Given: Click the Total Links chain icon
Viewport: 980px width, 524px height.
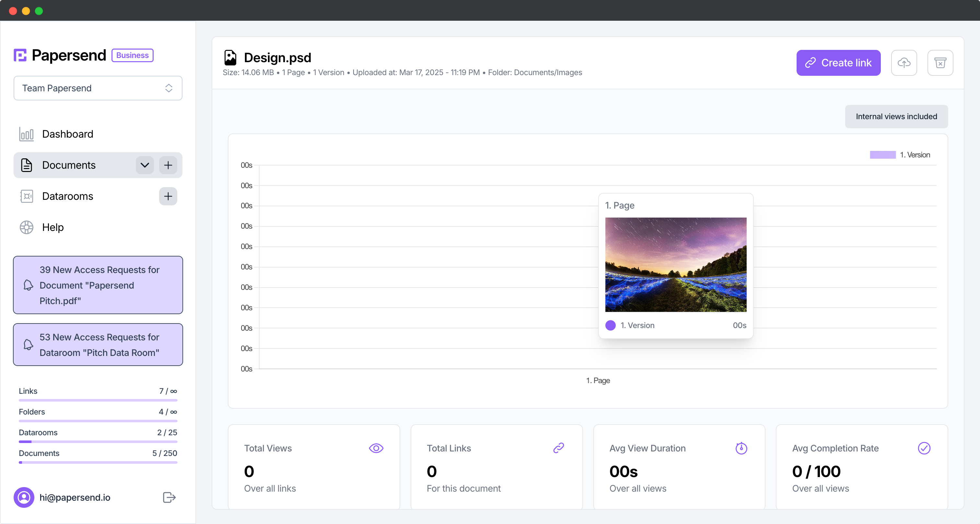Looking at the screenshot, I should point(558,448).
